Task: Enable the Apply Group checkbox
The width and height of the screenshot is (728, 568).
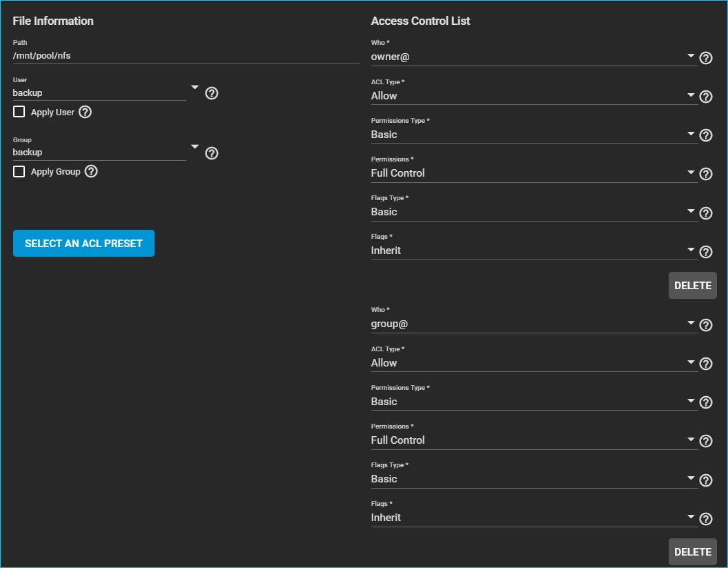Action: [x=19, y=171]
